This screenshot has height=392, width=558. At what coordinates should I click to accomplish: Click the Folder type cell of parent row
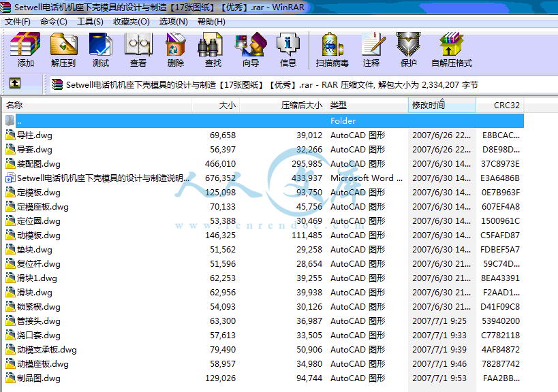[343, 121]
